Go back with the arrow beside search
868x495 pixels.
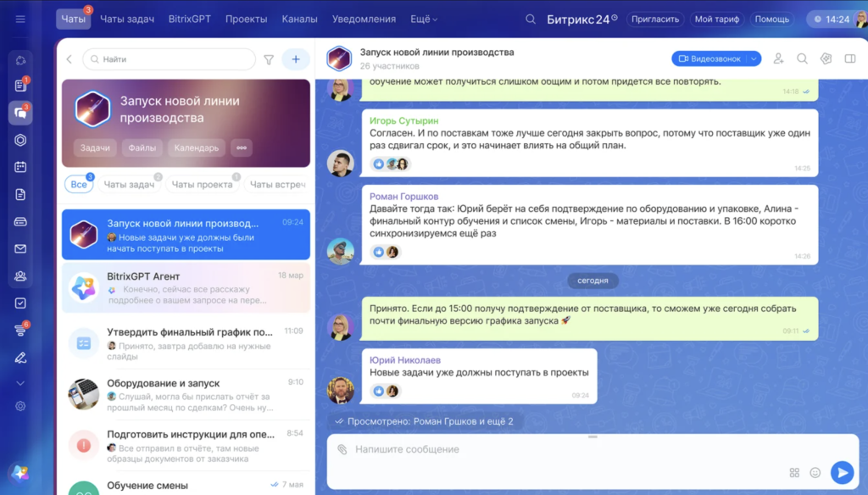tap(70, 59)
